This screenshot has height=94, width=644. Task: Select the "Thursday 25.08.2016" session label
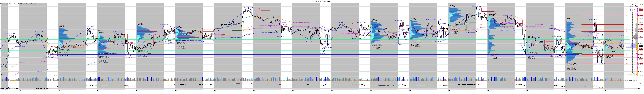click(x=530, y=37)
